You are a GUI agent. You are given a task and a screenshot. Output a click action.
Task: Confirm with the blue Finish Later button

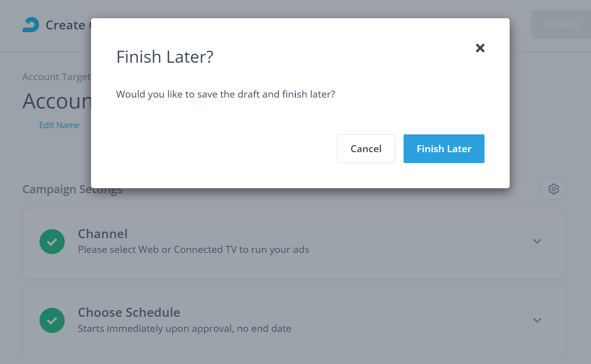[x=443, y=149]
